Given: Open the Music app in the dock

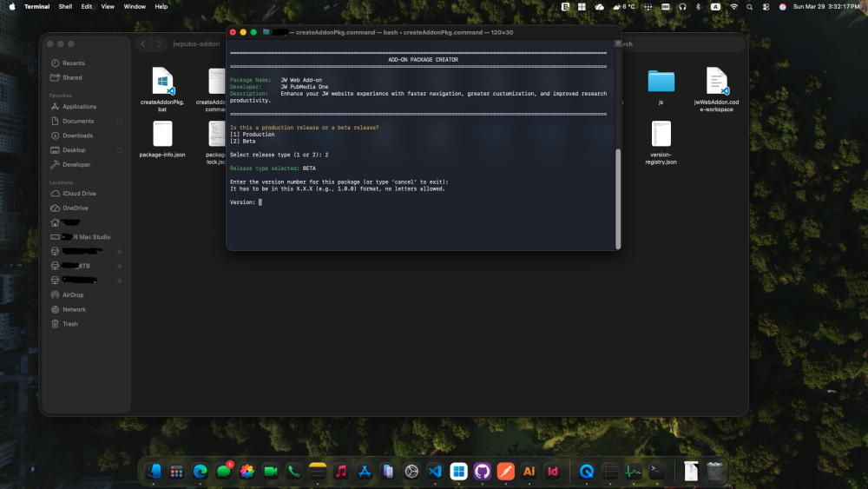Looking at the screenshot, I should (x=341, y=471).
